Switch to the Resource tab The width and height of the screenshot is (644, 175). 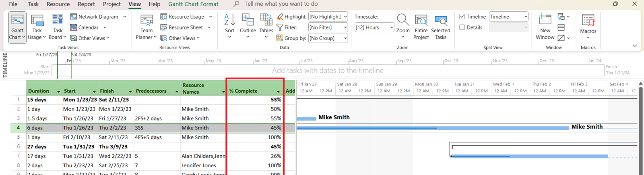click(58, 4)
